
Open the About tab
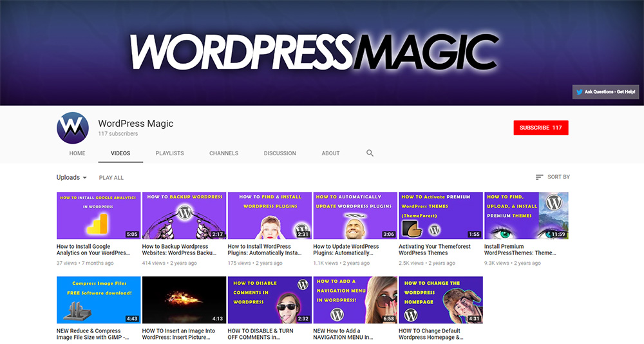tap(330, 153)
